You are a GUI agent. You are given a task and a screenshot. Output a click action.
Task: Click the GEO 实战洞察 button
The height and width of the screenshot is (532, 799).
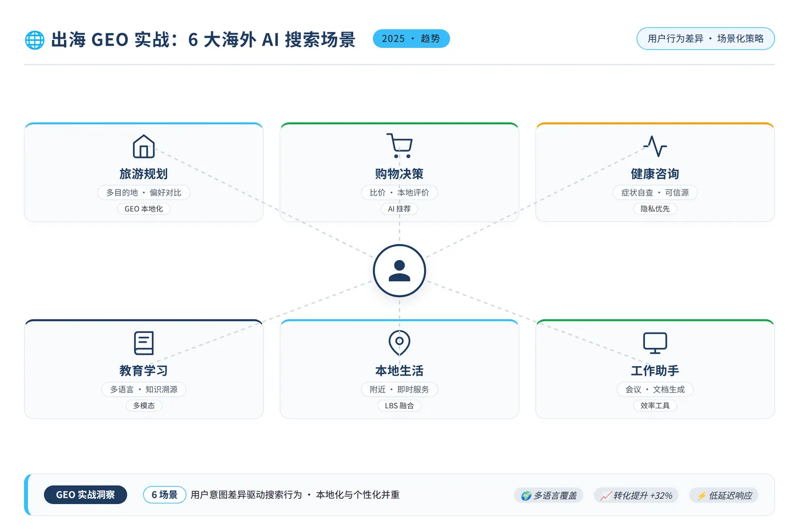pyautogui.click(x=86, y=495)
